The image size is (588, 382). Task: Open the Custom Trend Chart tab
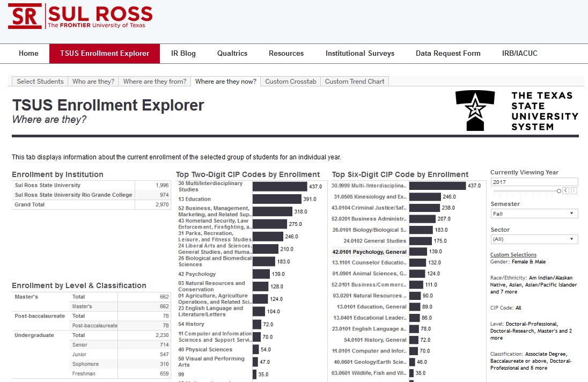tap(355, 82)
